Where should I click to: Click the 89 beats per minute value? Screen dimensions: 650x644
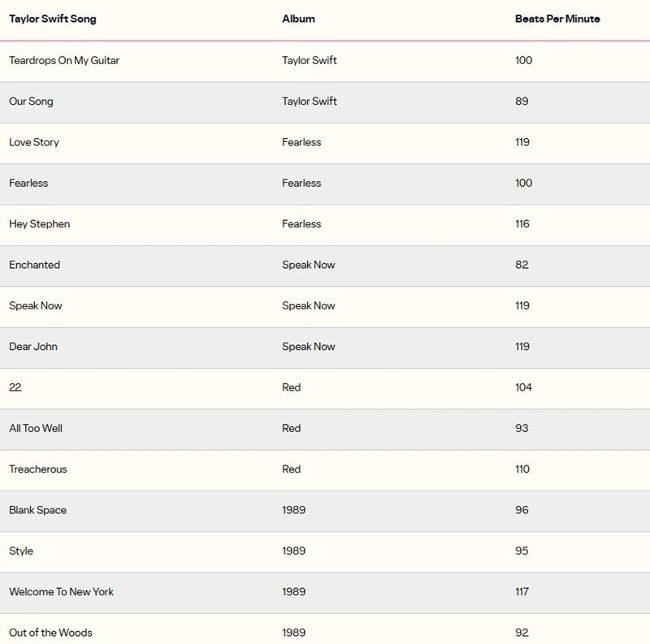pos(522,102)
